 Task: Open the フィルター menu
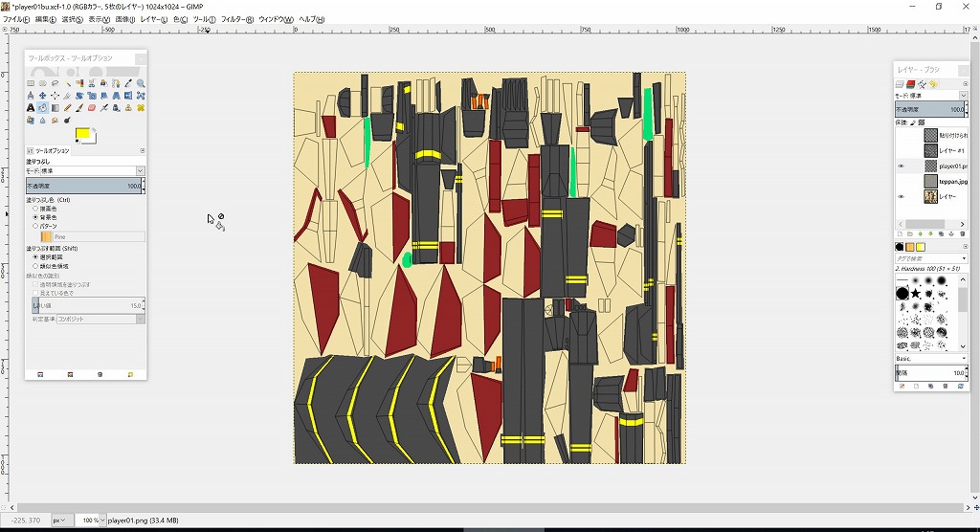pos(237,19)
